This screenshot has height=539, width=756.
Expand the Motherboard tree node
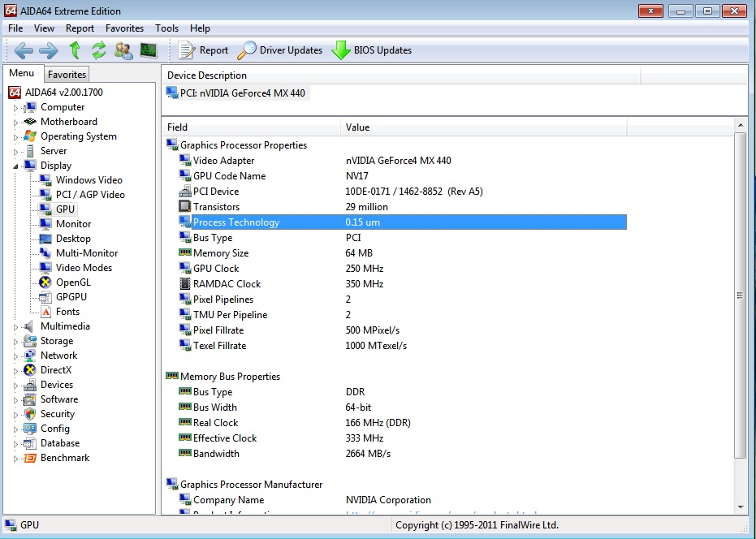pyautogui.click(x=15, y=123)
